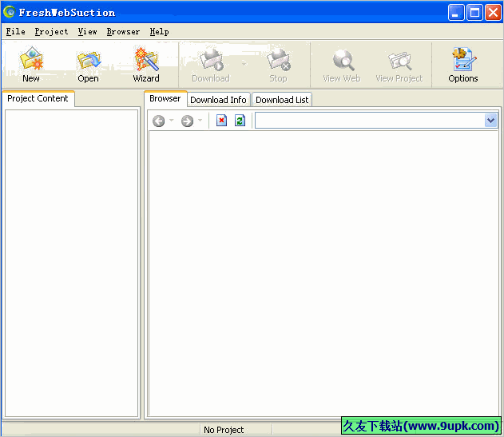Click the No Project status text

pos(224,430)
